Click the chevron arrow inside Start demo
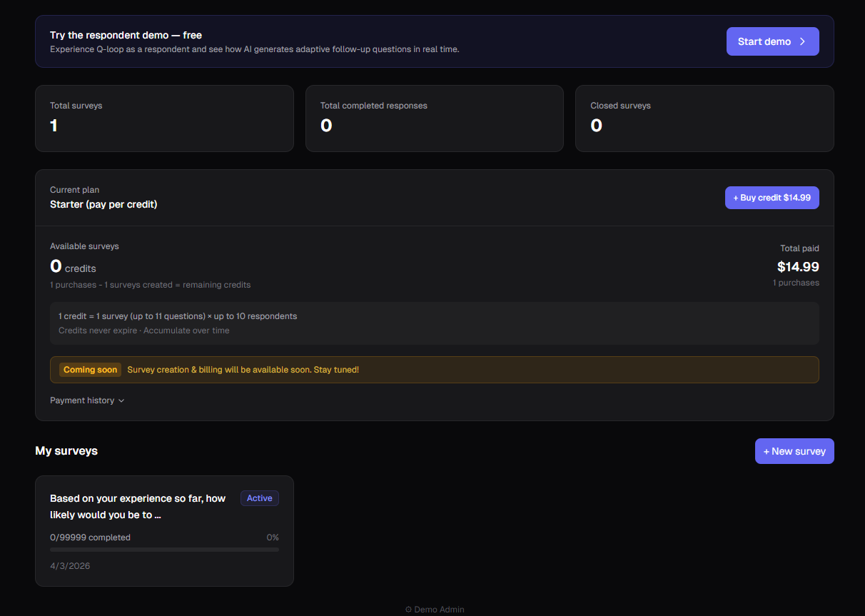The image size is (865, 616). 802,41
